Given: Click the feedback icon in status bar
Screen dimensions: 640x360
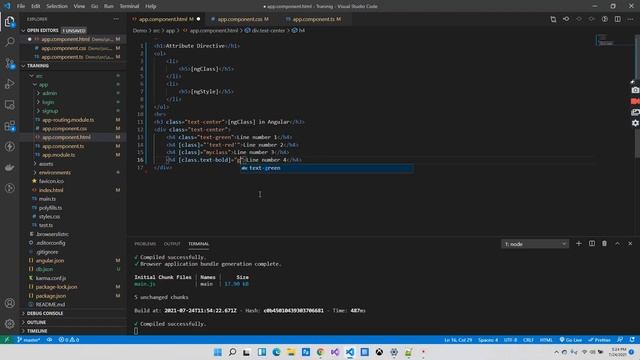Looking at the screenshot, I should [x=620, y=340].
